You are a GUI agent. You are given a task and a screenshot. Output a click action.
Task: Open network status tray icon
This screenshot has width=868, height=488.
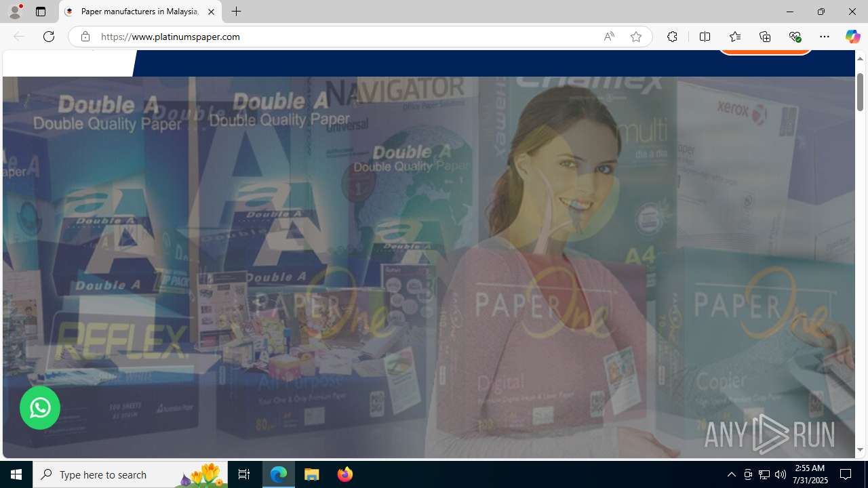[764, 474]
